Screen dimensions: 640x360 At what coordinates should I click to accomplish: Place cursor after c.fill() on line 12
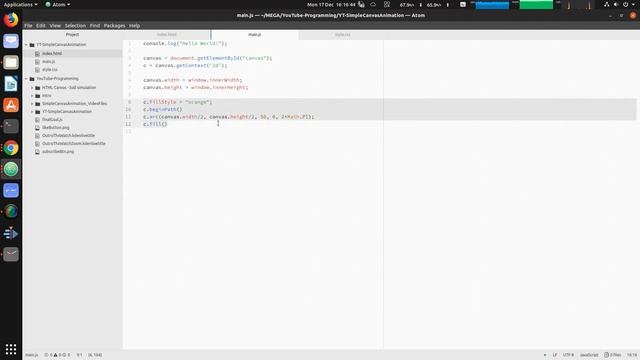coord(168,124)
